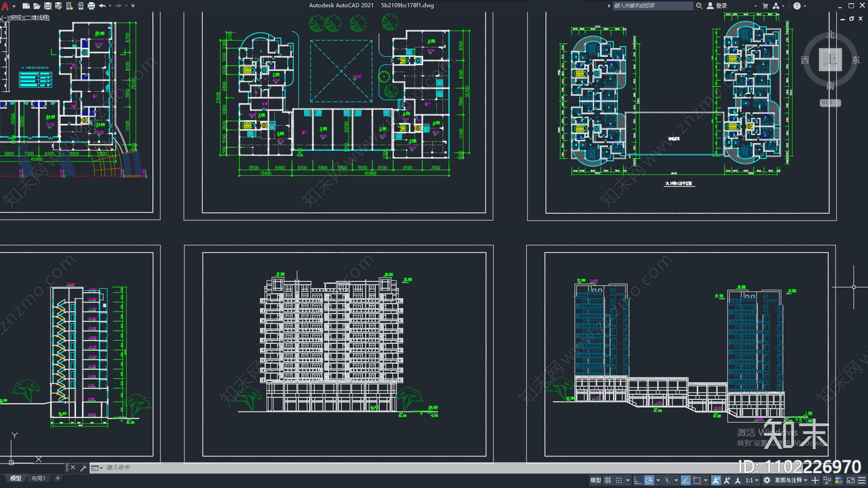Expand snap mode settings dropdown arrow

click(628, 480)
